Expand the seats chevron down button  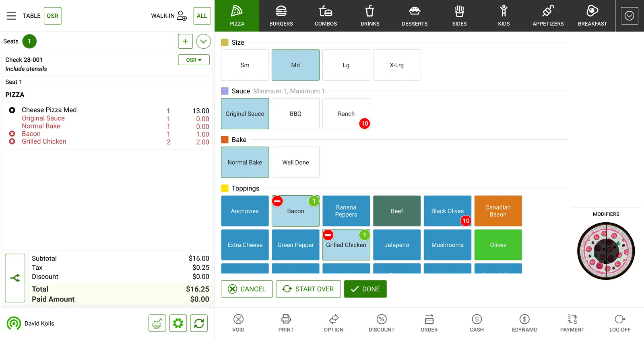pos(203,41)
